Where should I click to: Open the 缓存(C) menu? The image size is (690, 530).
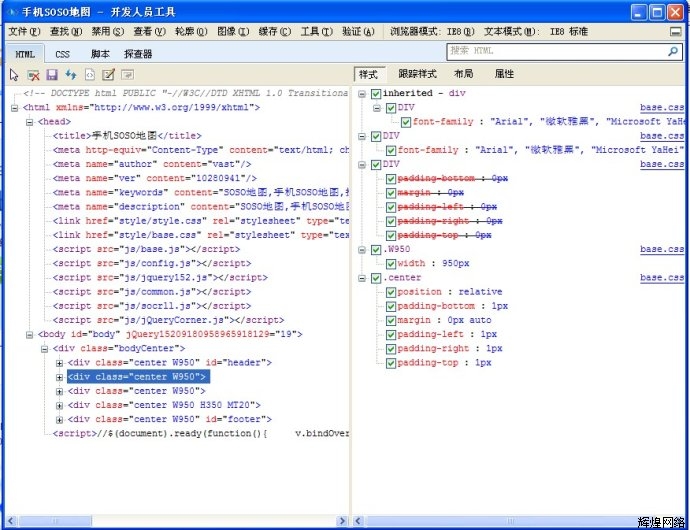(275, 32)
